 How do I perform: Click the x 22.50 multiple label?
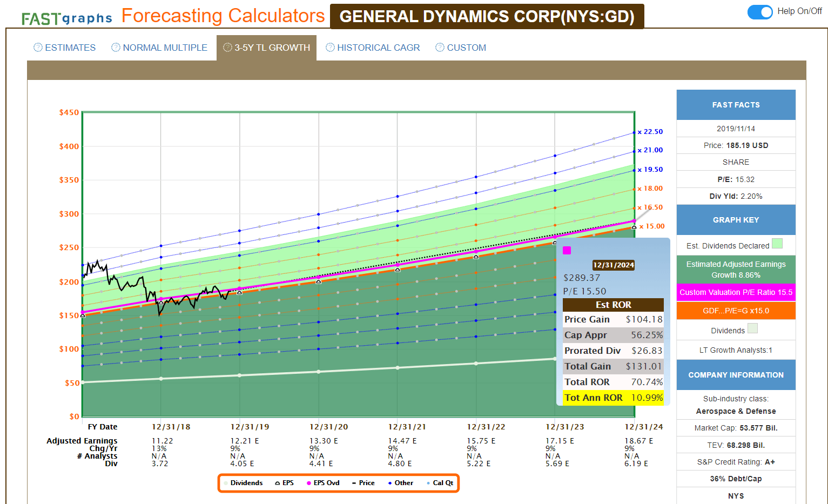click(x=650, y=132)
